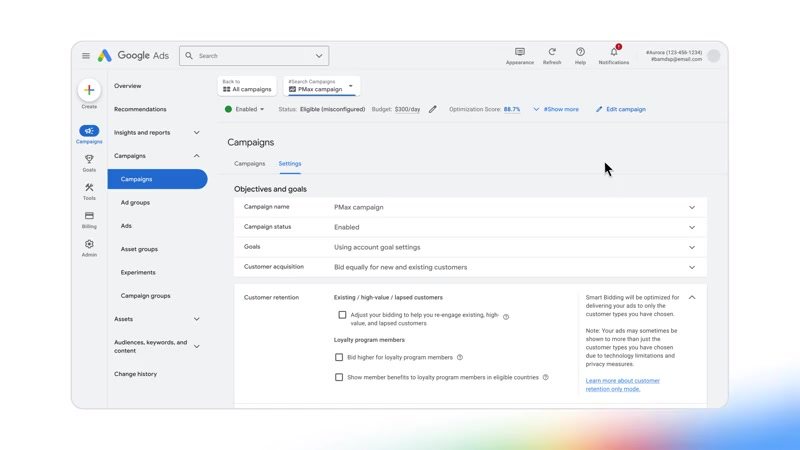Open the search bar dropdown arrow
Viewport: 800px width, 450px height.
319,56
